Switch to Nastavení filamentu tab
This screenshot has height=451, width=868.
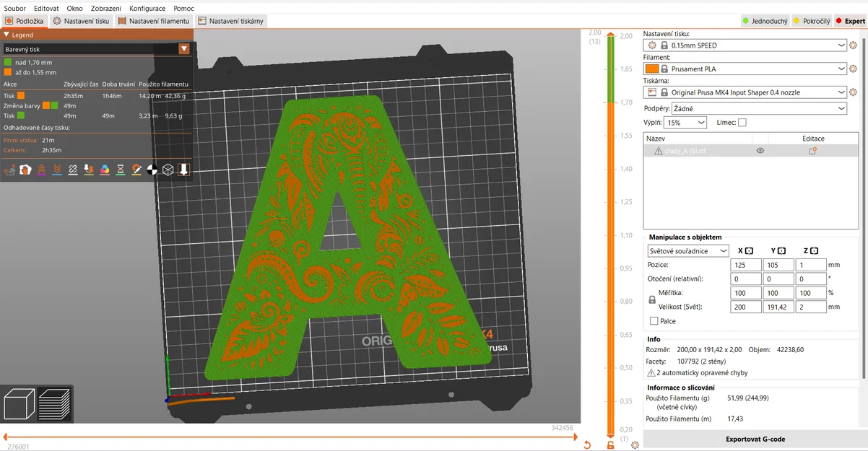153,21
